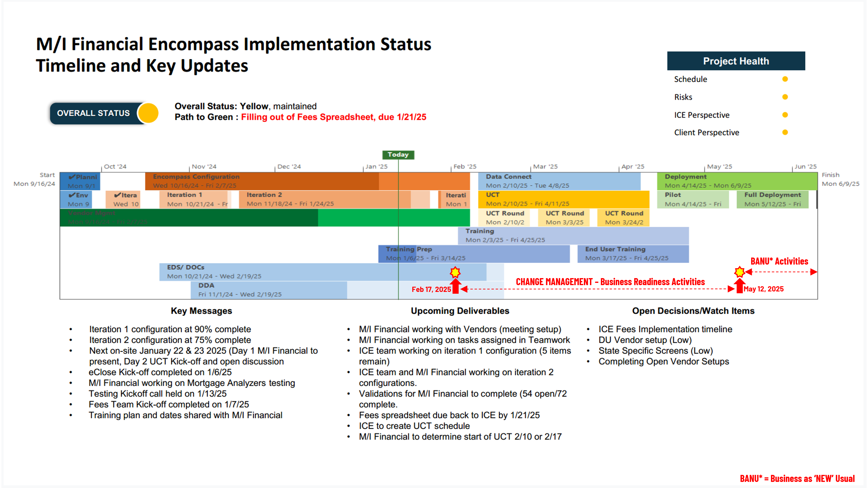This screenshot has height=488, width=868.
Task: Click the star marker above Feb 17, 2025
Action: point(455,272)
